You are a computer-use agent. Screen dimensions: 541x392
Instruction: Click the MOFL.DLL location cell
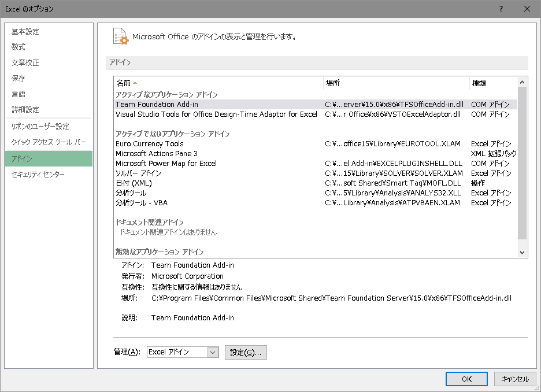pyautogui.click(x=393, y=183)
